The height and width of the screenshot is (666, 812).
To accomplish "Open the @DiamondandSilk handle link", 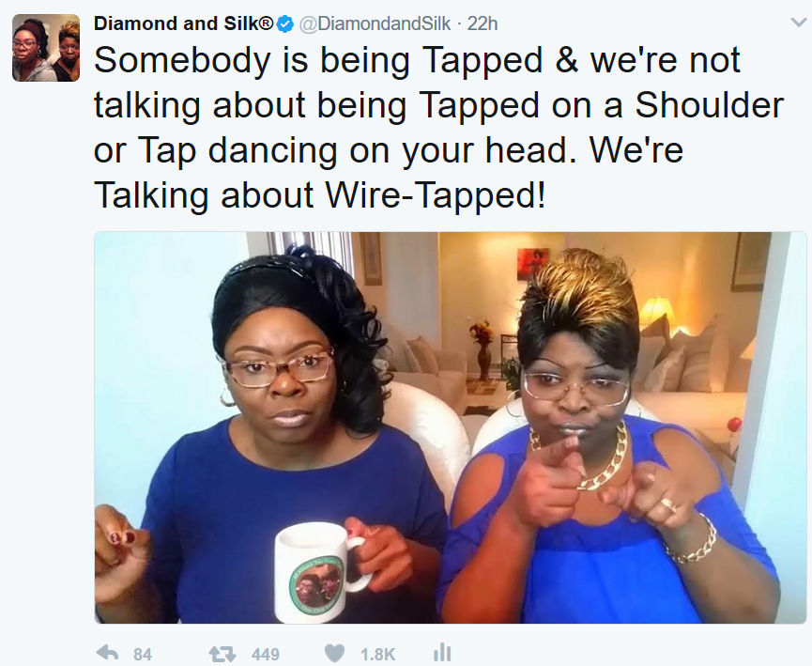I will [375, 23].
